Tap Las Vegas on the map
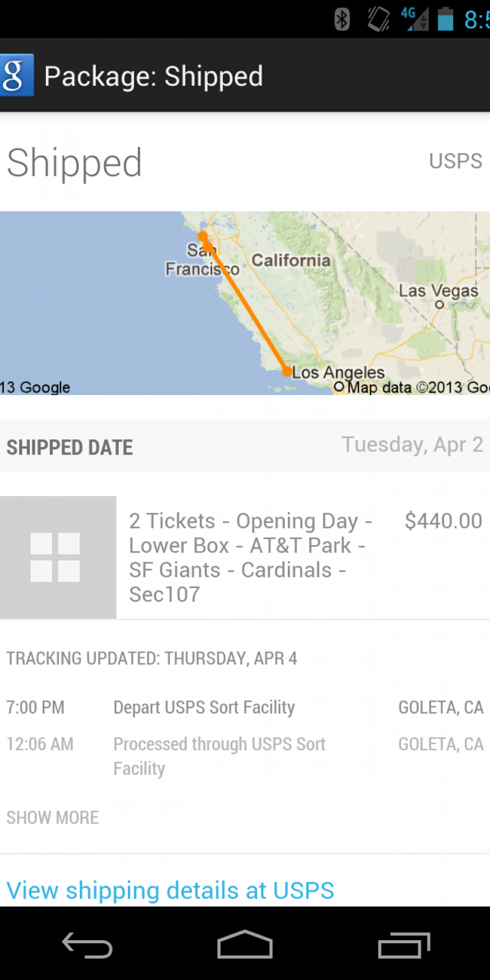This screenshot has width=490, height=980. 439,292
